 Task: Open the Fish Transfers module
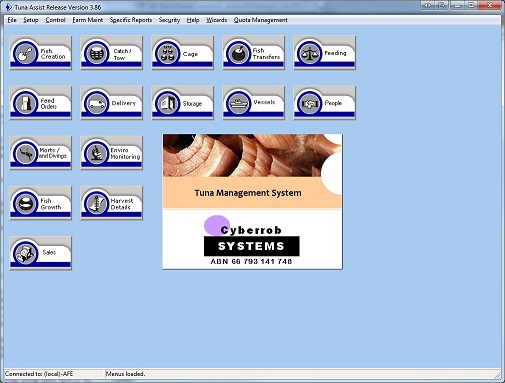254,53
